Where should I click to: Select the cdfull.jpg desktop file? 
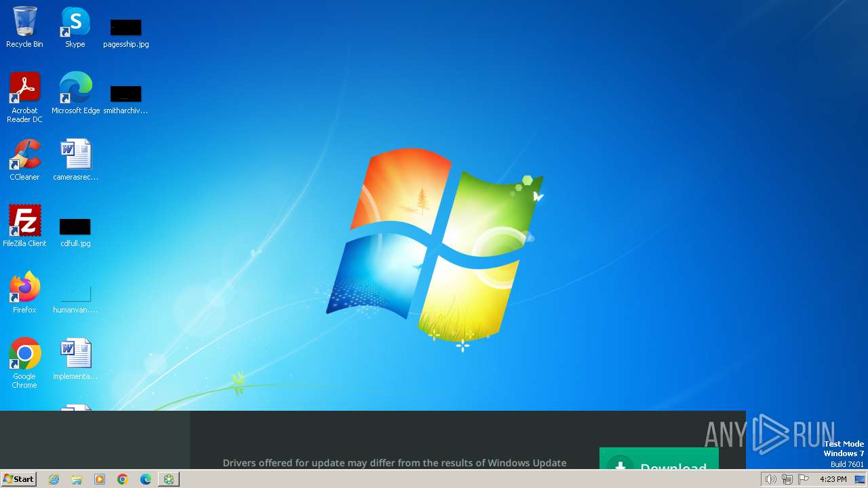pos(75,232)
